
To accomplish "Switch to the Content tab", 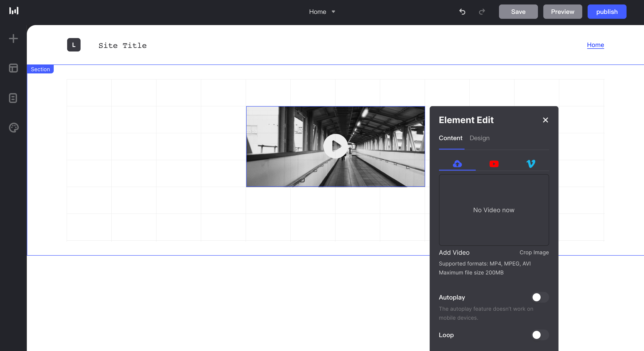I will click(x=450, y=138).
